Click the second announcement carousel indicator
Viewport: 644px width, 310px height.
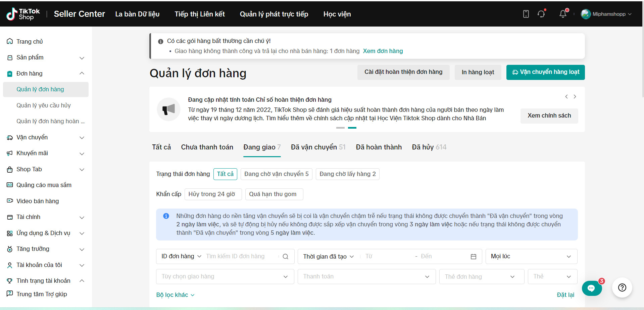pos(352,128)
